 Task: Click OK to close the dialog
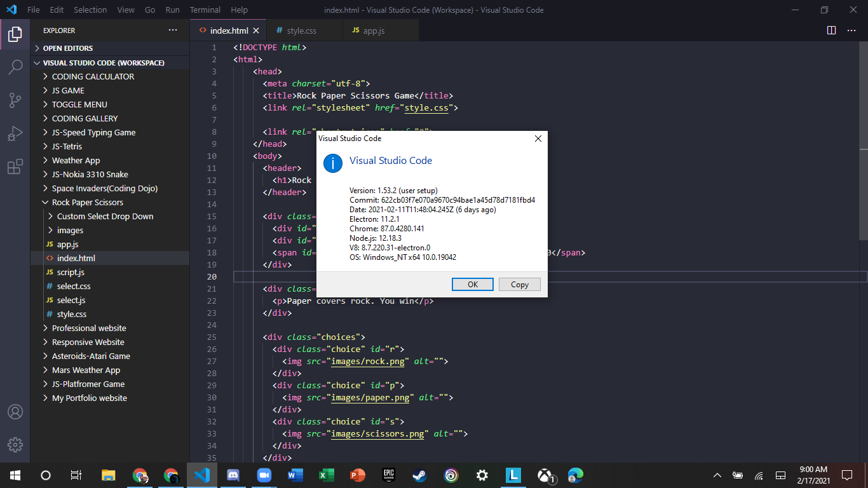(x=472, y=284)
